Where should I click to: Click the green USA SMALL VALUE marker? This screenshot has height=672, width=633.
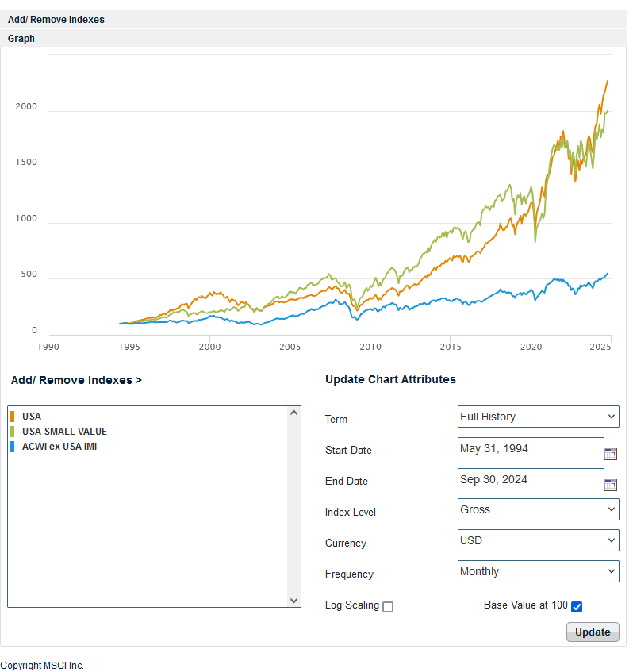(x=12, y=432)
